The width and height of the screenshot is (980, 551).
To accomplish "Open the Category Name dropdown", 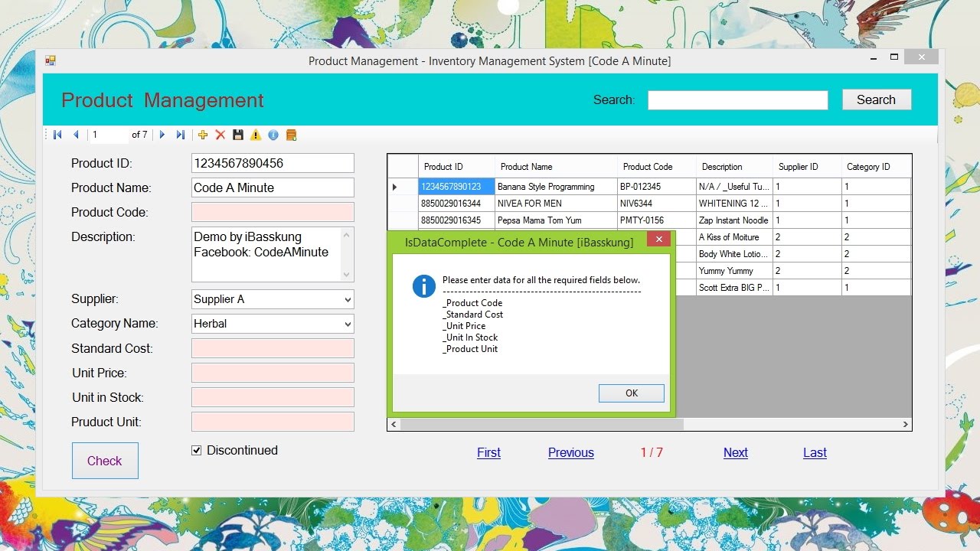I will (348, 324).
